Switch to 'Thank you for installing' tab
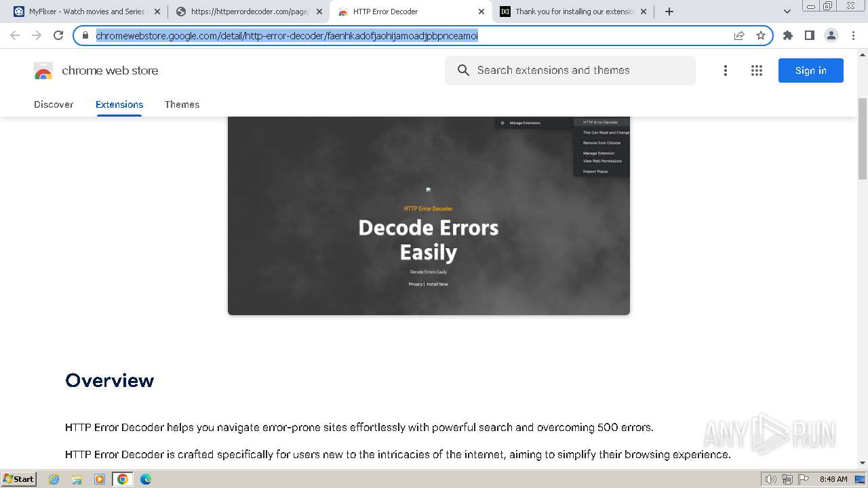 click(x=573, y=12)
